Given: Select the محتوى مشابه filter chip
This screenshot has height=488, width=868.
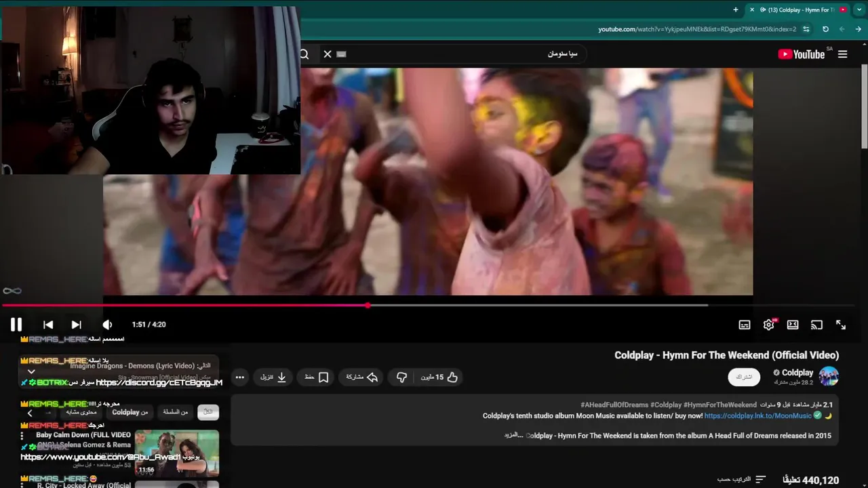Looking at the screenshot, I should click(x=81, y=411).
